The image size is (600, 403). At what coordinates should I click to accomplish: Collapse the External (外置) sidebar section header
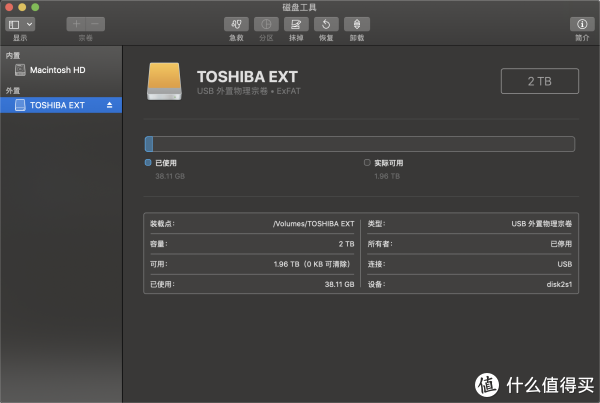click(12, 89)
